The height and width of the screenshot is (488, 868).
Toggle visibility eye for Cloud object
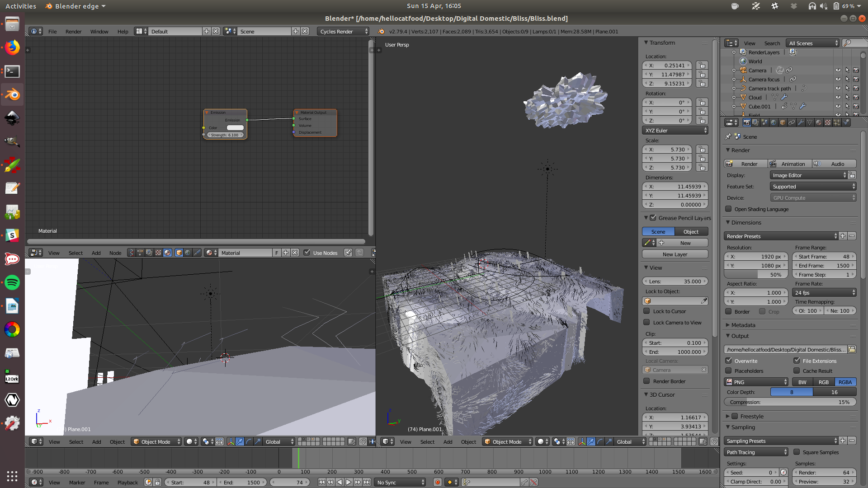[838, 97]
